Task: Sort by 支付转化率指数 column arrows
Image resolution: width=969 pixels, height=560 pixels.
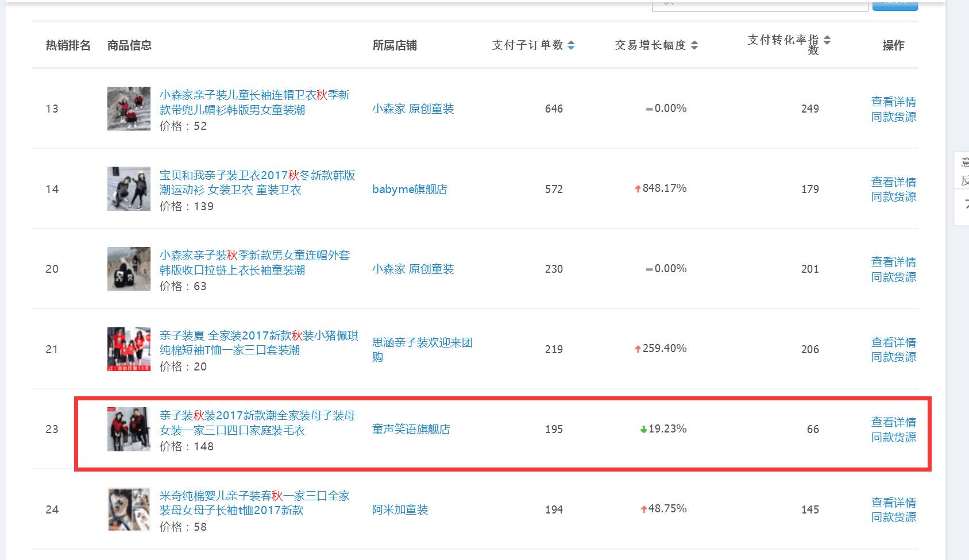Action: point(827,40)
